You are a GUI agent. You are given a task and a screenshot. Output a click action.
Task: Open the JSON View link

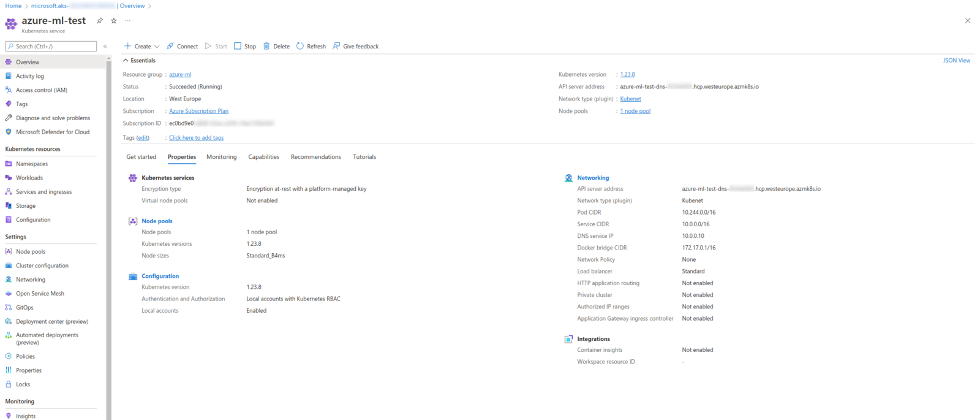[956, 61]
